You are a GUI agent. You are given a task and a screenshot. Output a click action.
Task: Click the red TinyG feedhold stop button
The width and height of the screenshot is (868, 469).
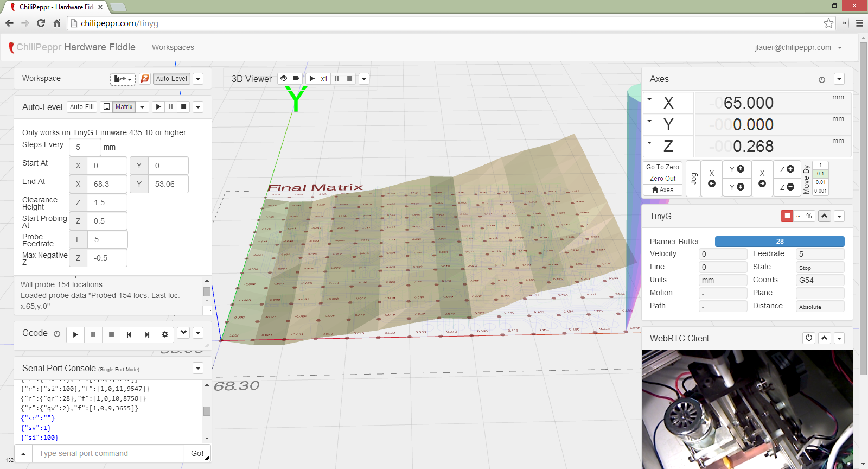click(x=787, y=216)
